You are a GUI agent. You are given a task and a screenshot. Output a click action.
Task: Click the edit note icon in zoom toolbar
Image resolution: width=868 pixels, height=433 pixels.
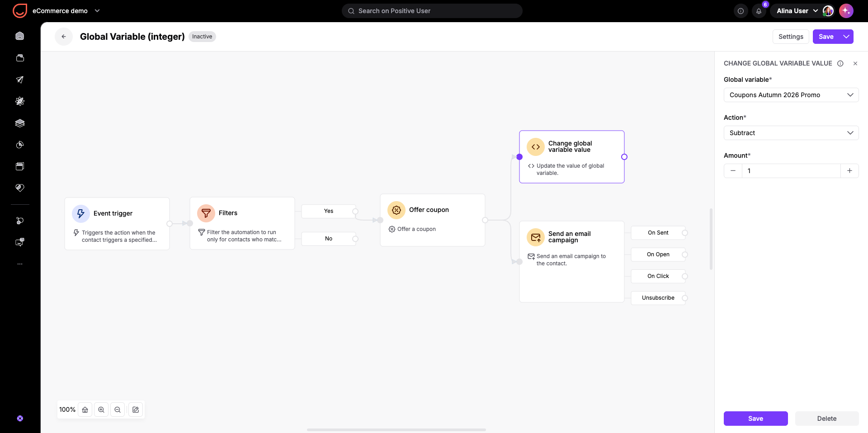(136, 409)
